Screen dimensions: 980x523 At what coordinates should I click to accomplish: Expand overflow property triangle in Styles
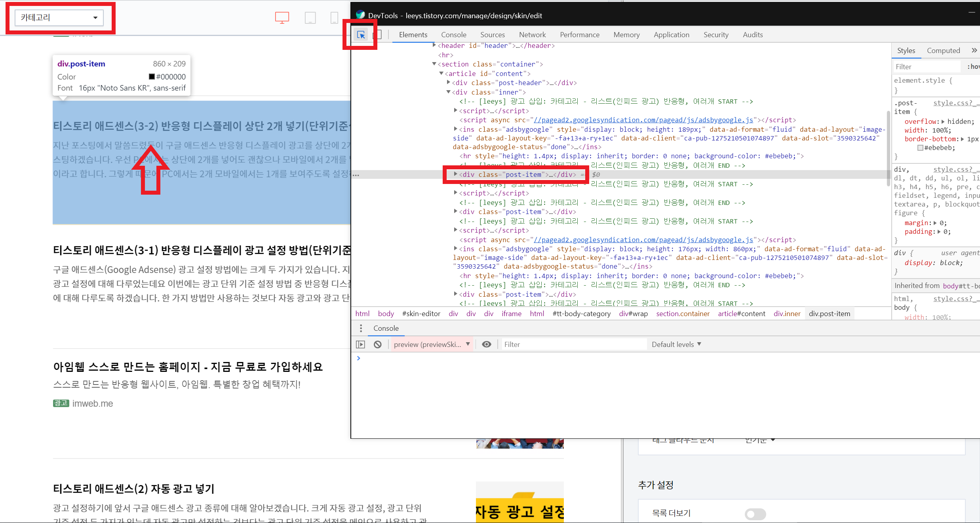943,121
